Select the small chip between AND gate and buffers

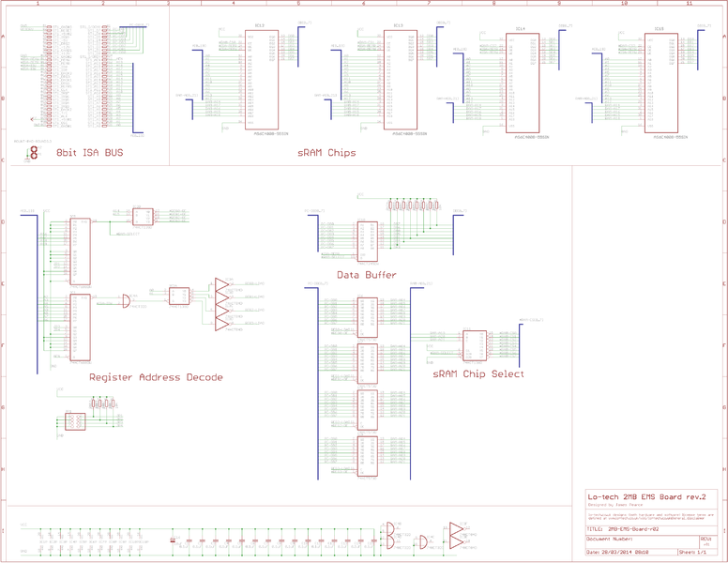point(179,297)
